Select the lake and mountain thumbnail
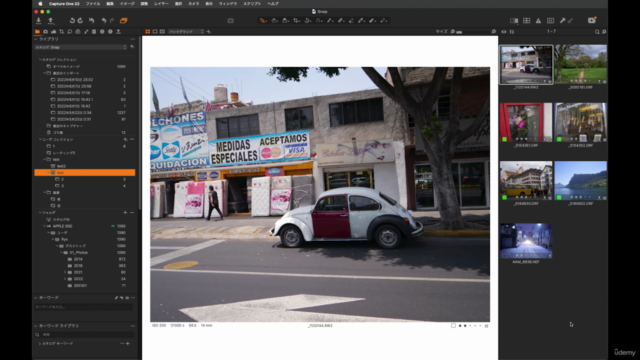This screenshot has width=640, height=360. (580, 180)
